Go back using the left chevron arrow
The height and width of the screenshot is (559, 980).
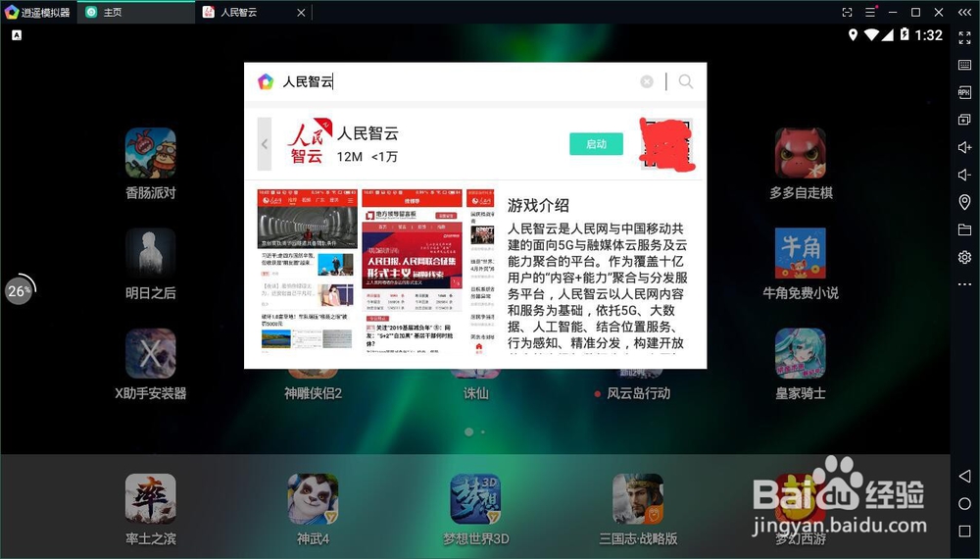coord(265,144)
